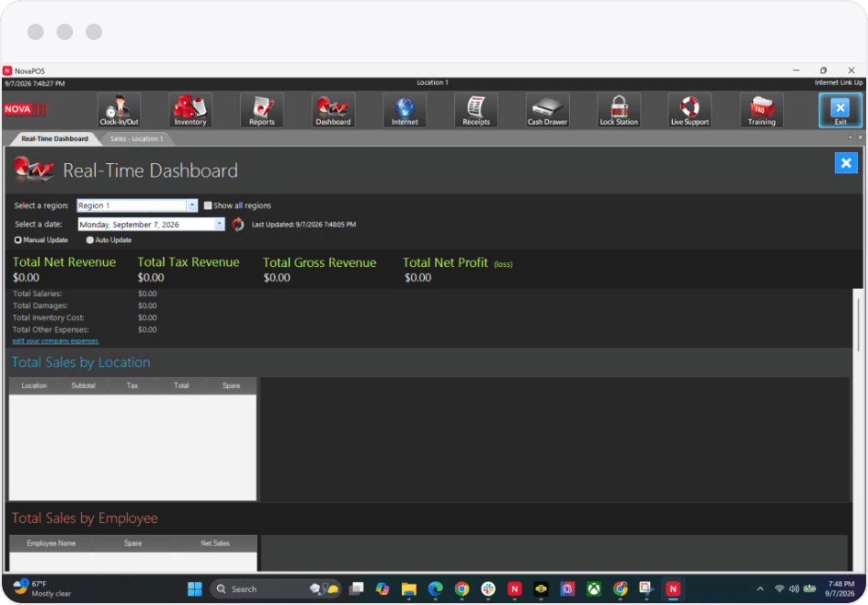Click the Region 1 text field

tap(131, 206)
